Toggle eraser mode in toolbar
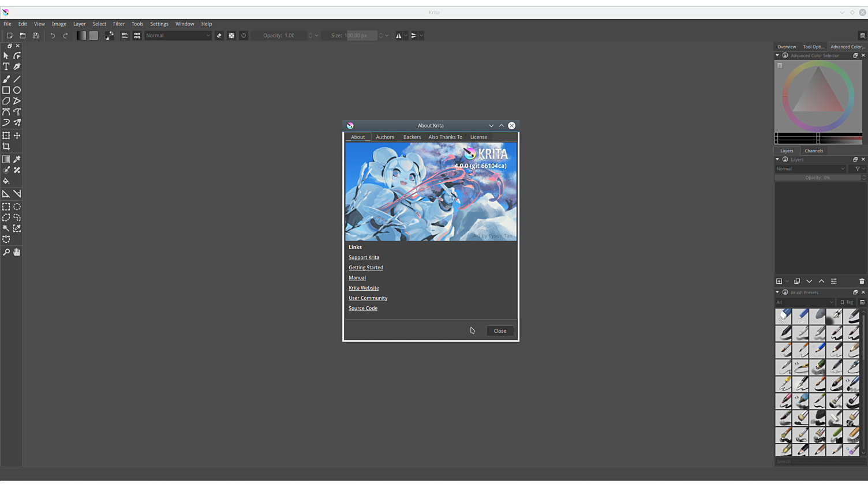 tap(219, 36)
